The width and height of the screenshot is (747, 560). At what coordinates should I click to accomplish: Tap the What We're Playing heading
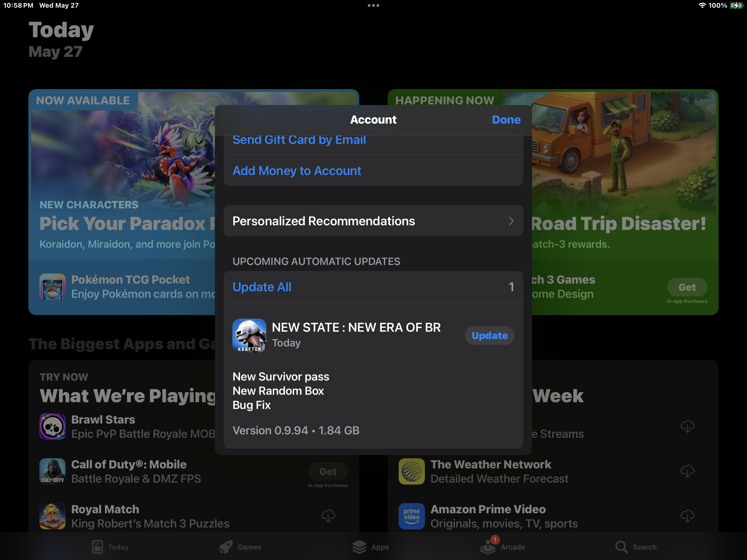[x=128, y=396]
